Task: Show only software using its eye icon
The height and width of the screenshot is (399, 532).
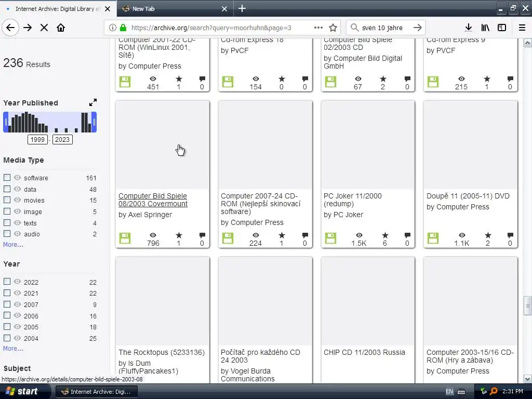Action: (x=17, y=178)
